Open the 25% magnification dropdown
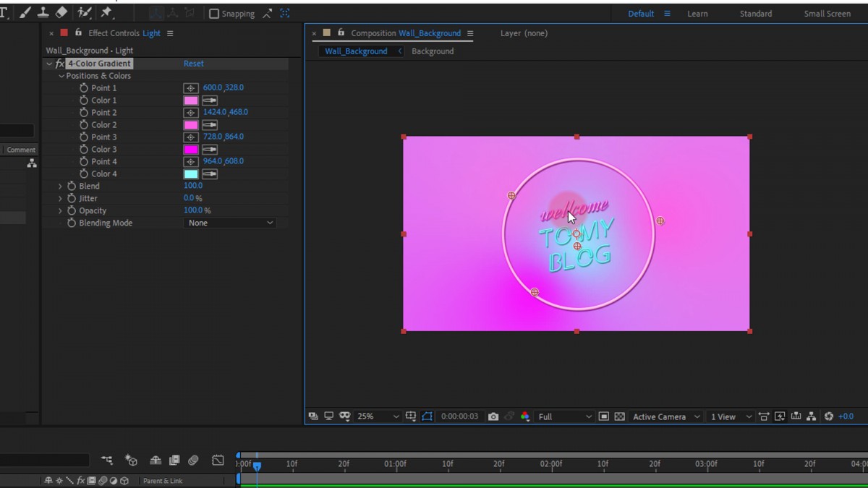This screenshot has width=868, height=488. point(378,416)
